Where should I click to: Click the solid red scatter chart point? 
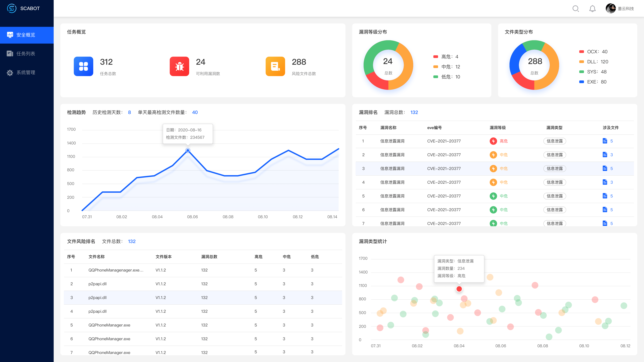(x=459, y=289)
